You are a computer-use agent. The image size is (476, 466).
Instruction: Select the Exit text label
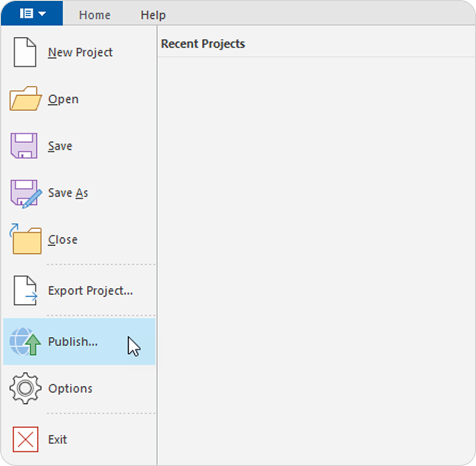58,439
